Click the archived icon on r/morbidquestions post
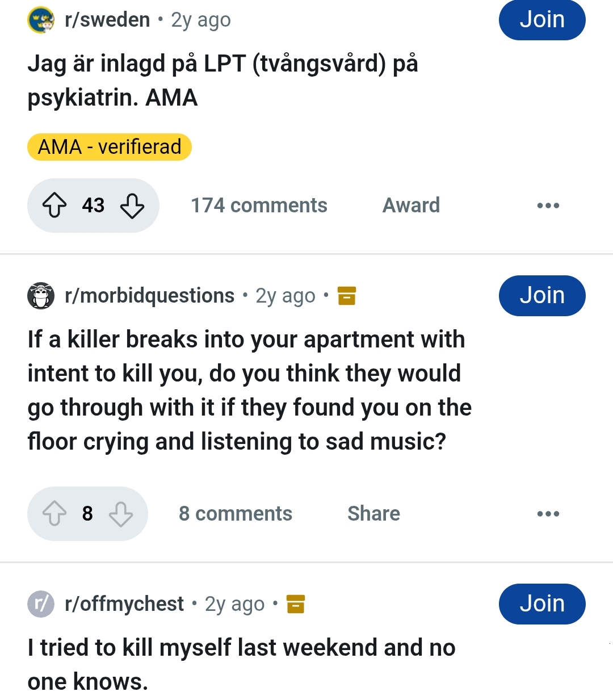The image size is (613, 700). pyautogui.click(x=347, y=296)
